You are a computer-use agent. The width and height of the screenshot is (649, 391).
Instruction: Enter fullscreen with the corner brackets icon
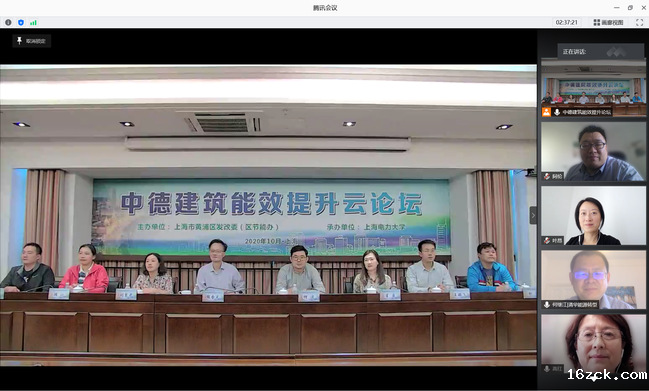click(x=639, y=22)
